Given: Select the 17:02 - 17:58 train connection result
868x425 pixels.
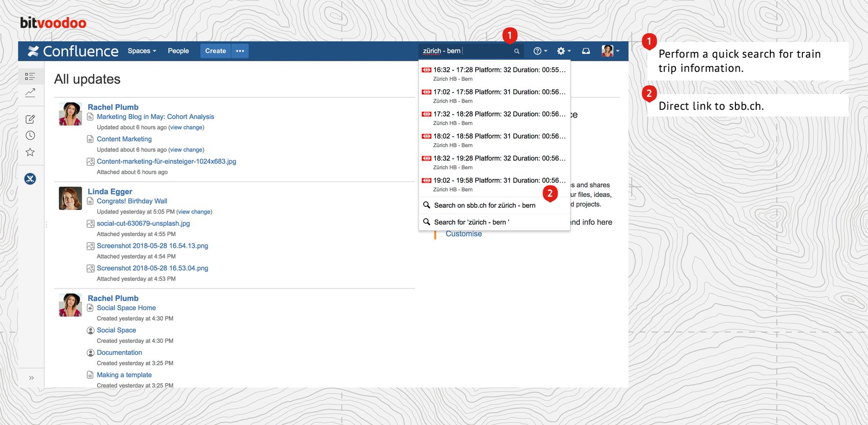Looking at the screenshot, I should click(494, 96).
